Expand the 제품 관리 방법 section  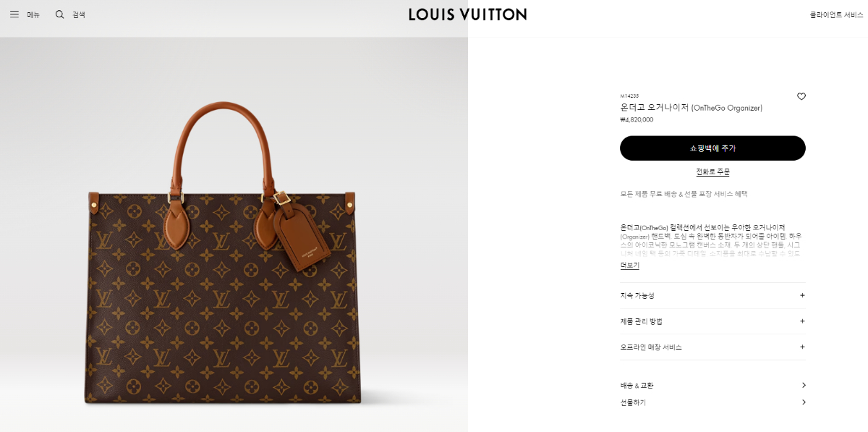(712, 321)
